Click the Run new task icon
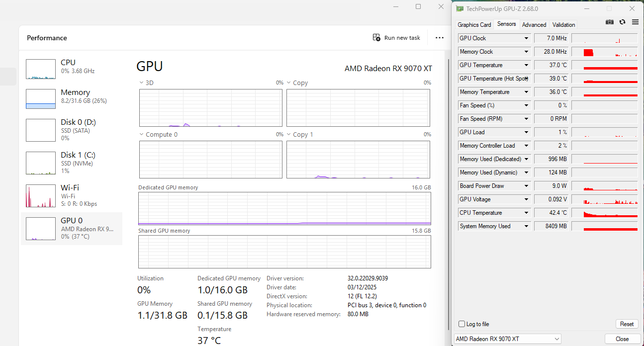 pos(376,38)
